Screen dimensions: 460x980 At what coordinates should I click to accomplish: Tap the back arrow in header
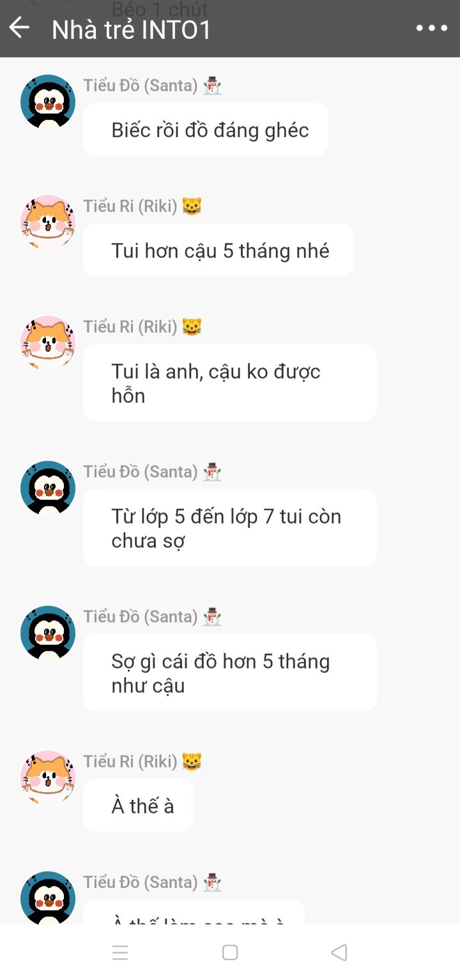[19, 28]
